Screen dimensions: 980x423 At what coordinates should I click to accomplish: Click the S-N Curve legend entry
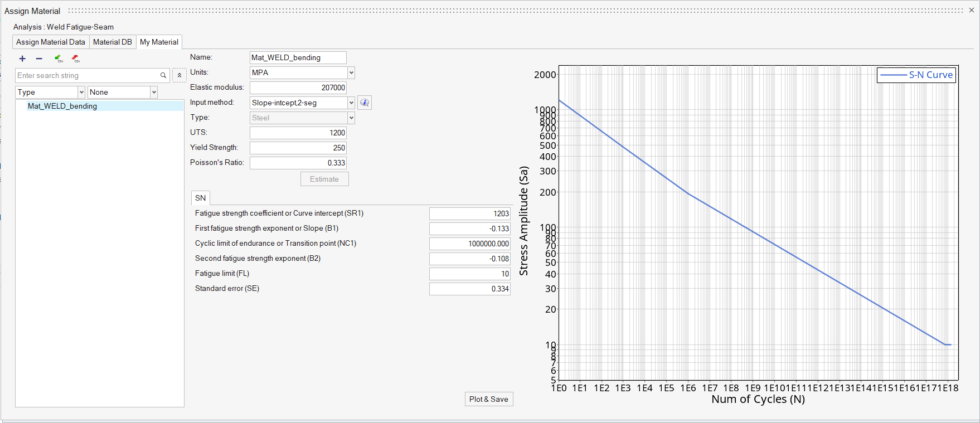916,75
